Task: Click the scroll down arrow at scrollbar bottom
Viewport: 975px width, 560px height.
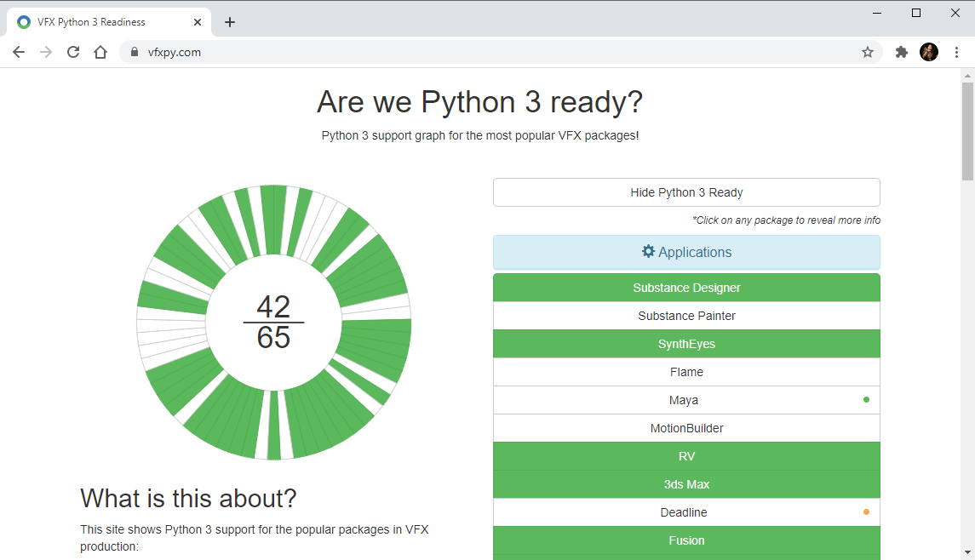Action: click(x=967, y=552)
